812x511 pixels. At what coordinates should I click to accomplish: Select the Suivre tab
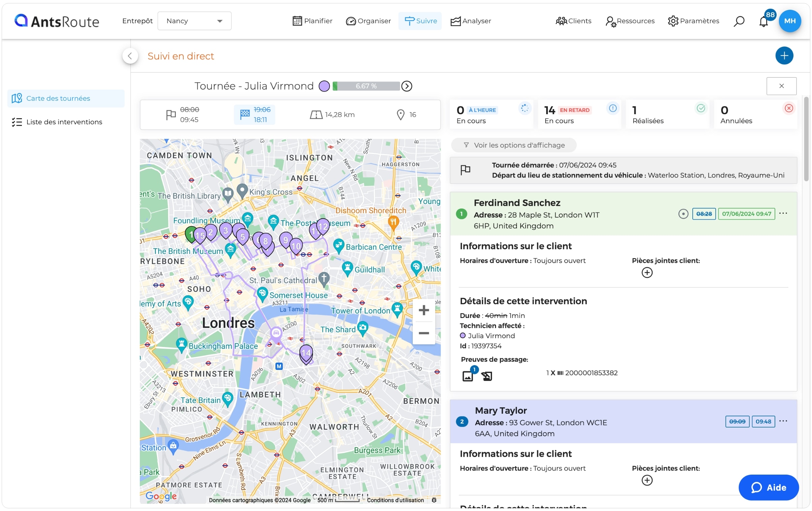[420, 21]
